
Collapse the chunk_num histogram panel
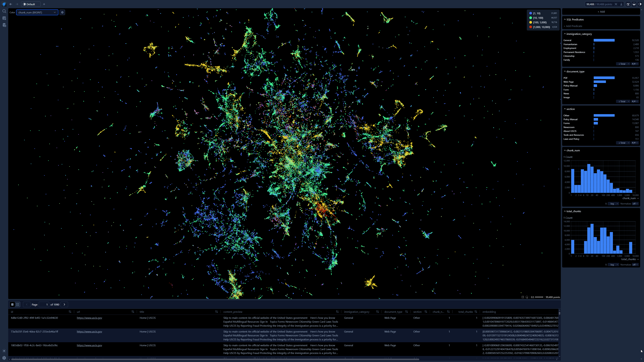565,150
